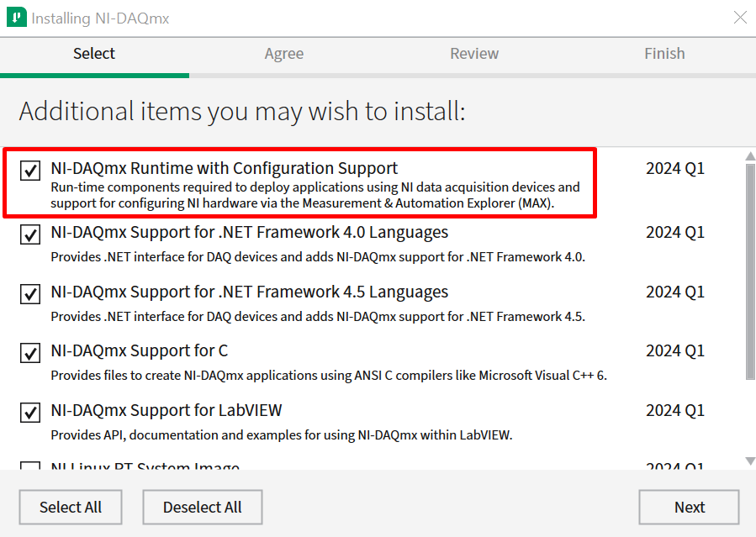Click the description mentioning .NET Framework 4.0
This screenshot has width=756, height=537.
(x=318, y=256)
